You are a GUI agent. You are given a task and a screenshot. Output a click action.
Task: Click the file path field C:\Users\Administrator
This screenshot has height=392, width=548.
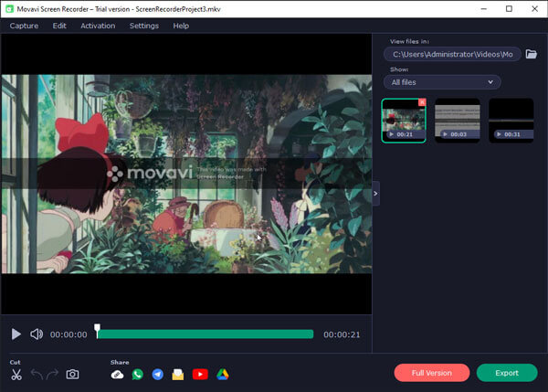(452, 54)
